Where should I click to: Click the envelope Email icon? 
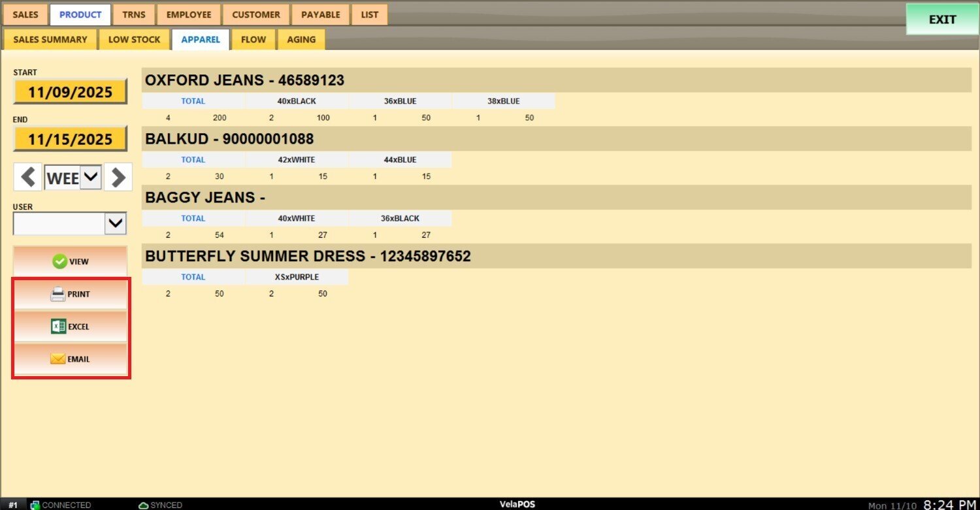coord(58,359)
